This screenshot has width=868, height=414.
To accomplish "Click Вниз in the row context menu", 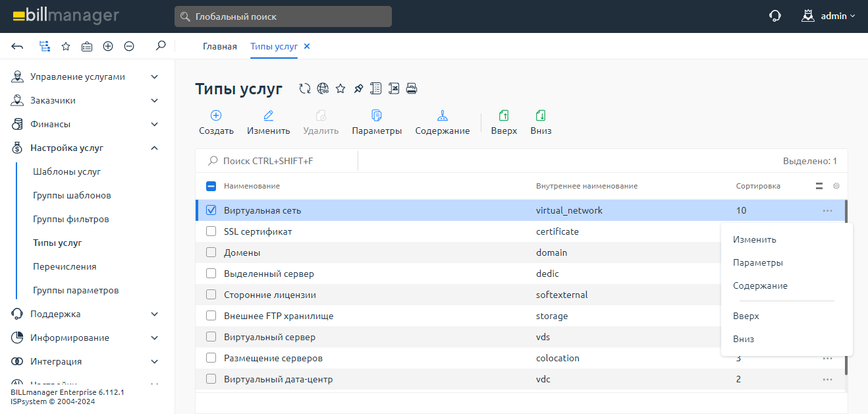I will click(744, 339).
